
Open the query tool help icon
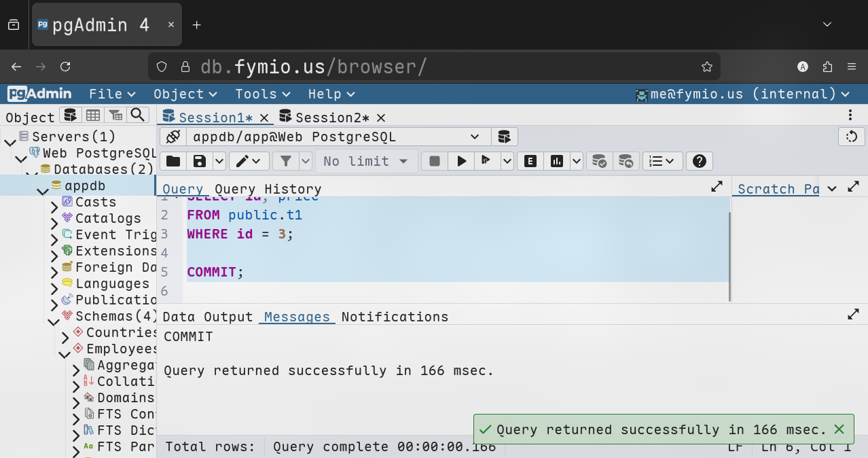click(700, 161)
